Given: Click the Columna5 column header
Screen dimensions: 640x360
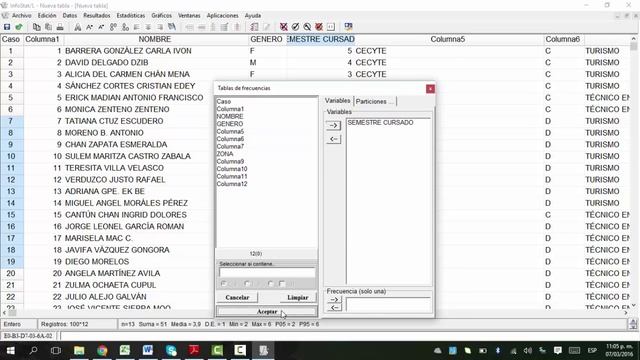Looking at the screenshot, I should (x=448, y=39).
